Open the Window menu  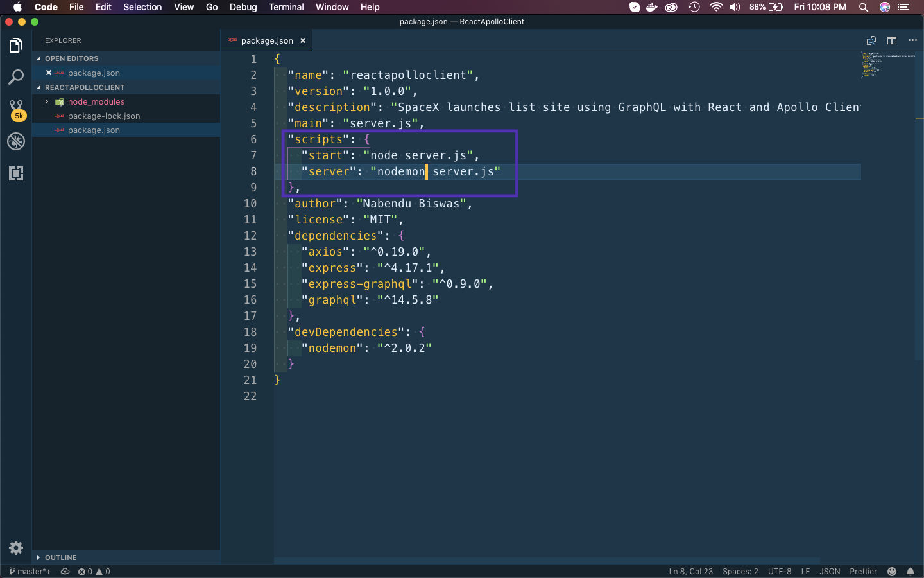[332, 7]
